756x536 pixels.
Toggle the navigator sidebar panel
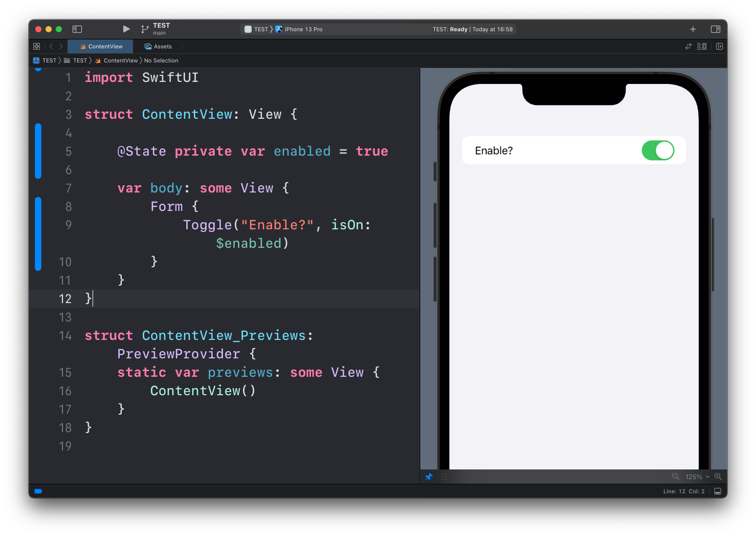click(77, 29)
